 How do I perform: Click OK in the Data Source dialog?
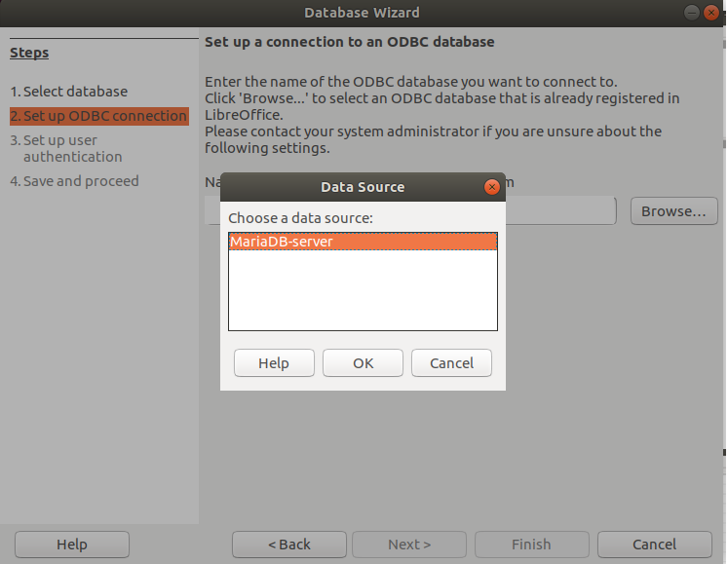(x=363, y=363)
